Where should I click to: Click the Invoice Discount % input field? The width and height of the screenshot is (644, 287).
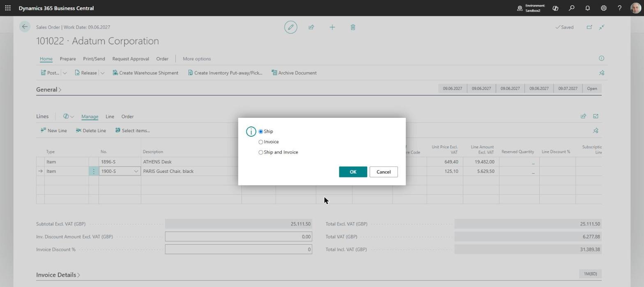[x=239, y=249]
